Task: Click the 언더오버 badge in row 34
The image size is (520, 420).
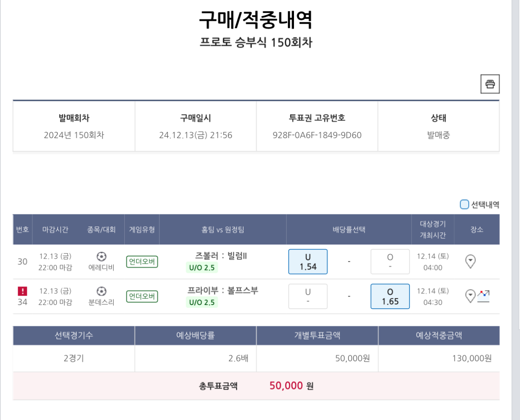Action: (142, 297)
